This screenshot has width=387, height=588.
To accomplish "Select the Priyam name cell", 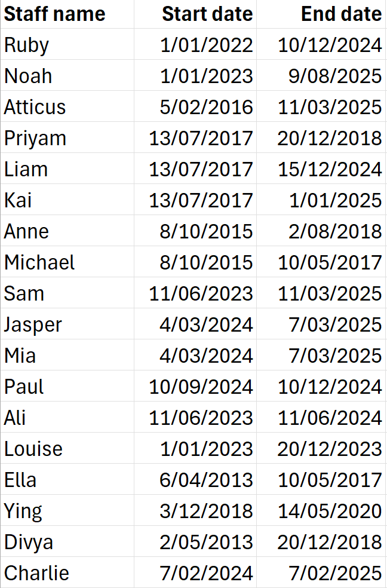I will coord(35,138).
